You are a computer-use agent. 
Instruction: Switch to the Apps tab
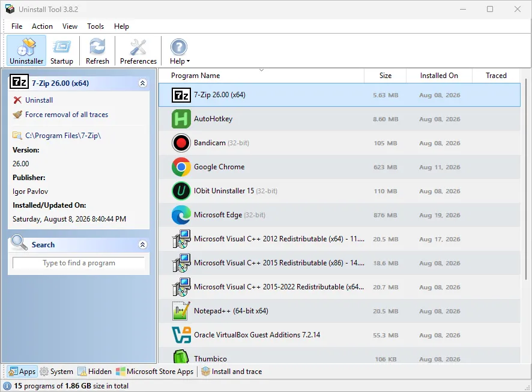tap(22, 372)
